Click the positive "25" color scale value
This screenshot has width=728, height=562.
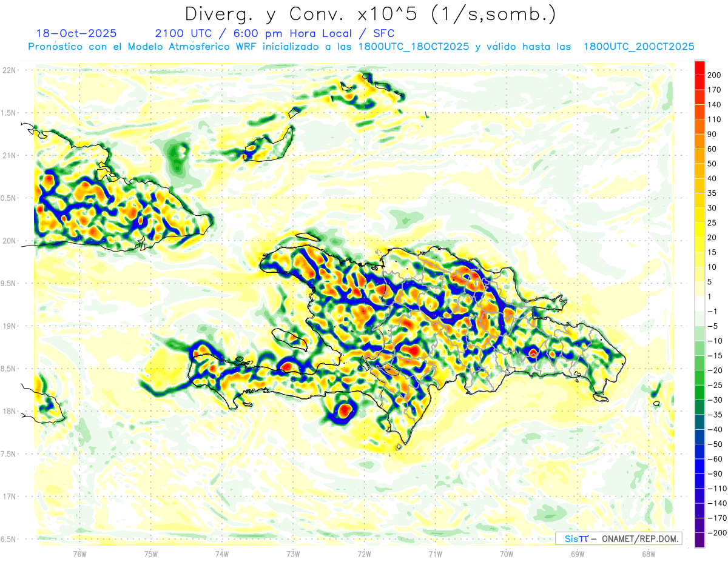coord(712,222)
